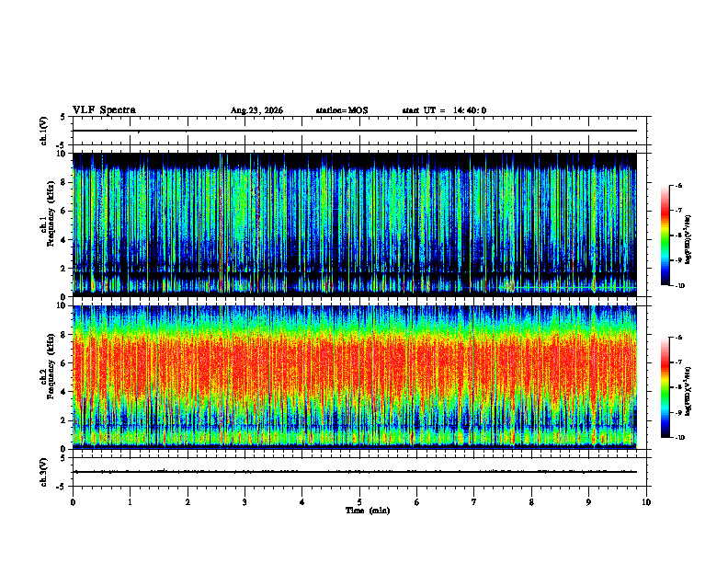
Task: Click the -10 label on ch.2 color scale
Action: 679,437
